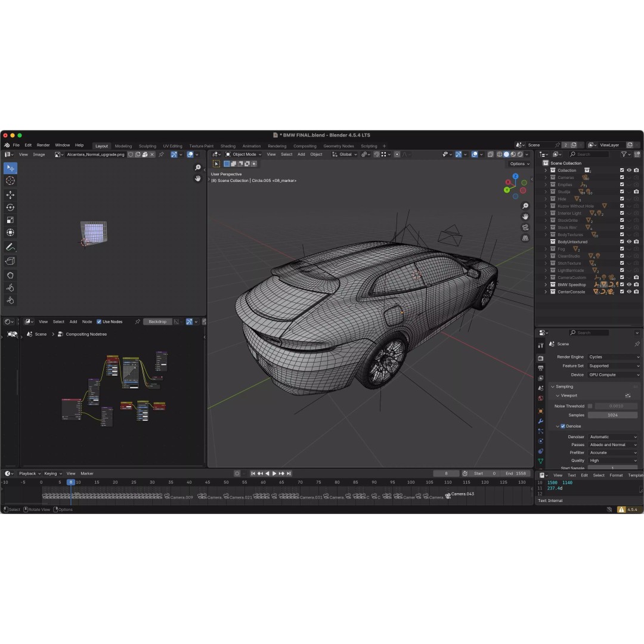Click the play animation button
Image resolution: width=644 pixels, height=644 pixels.
274,473
